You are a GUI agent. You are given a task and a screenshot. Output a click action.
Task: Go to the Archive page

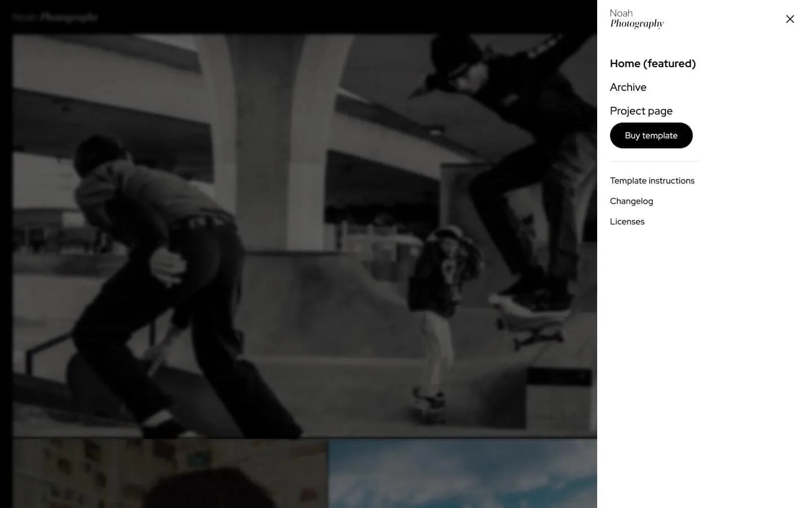[628, 87]
